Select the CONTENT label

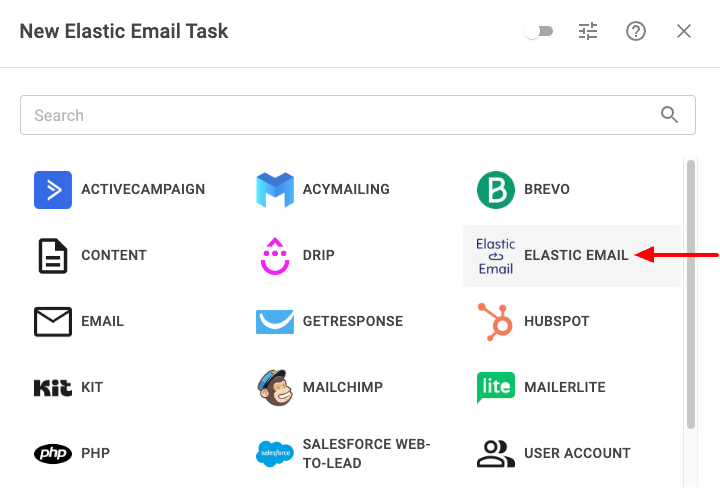pyautogui.click(x=114, y=255)
